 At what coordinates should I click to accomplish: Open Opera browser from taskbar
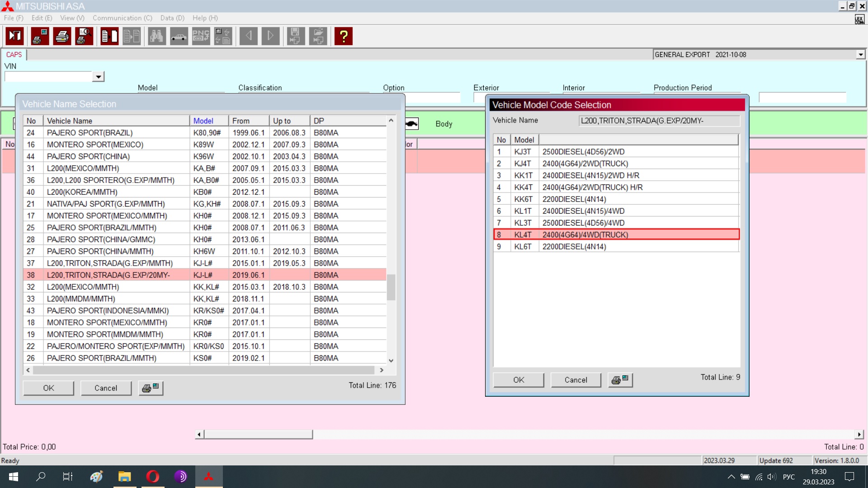[152, 477]
